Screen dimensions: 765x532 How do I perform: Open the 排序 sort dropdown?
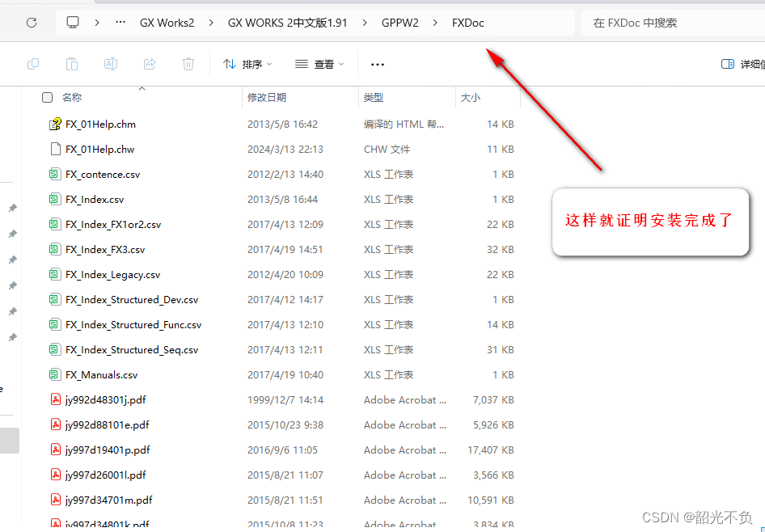[247, 64]
